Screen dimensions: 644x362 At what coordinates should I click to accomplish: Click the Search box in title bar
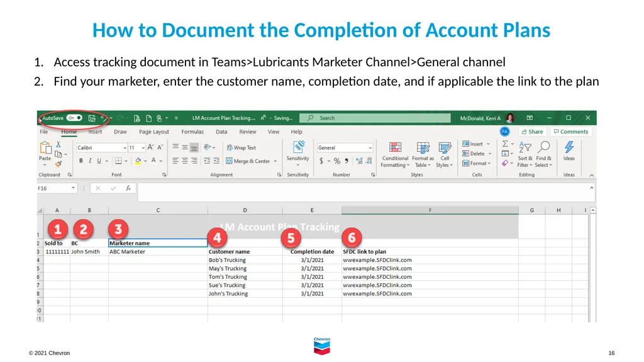pos(375,118)
